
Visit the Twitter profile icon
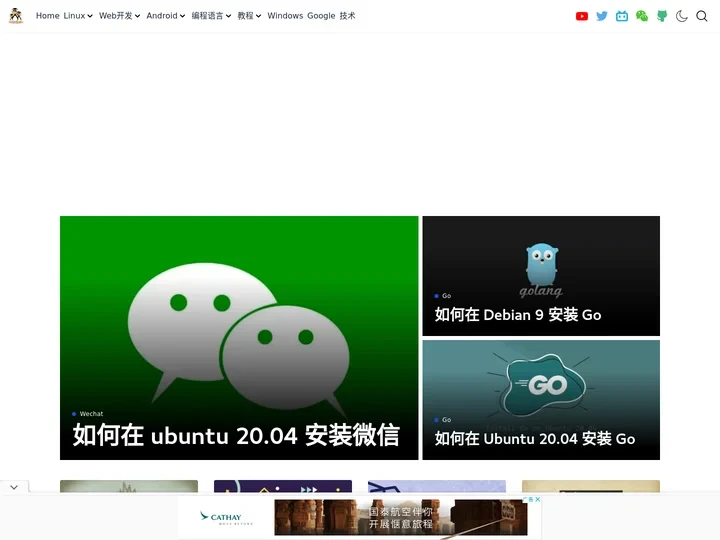(602, 16)
